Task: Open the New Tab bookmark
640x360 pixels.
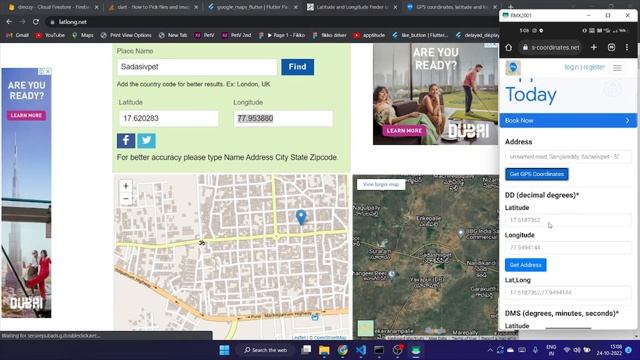Action: 173,35
